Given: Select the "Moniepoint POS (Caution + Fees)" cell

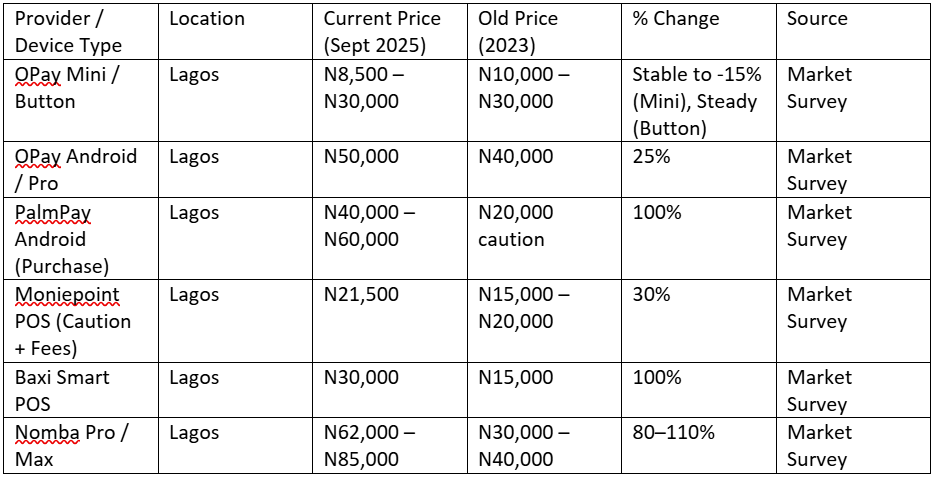Looking at the screenshot, I should click(x=73, y=322).
